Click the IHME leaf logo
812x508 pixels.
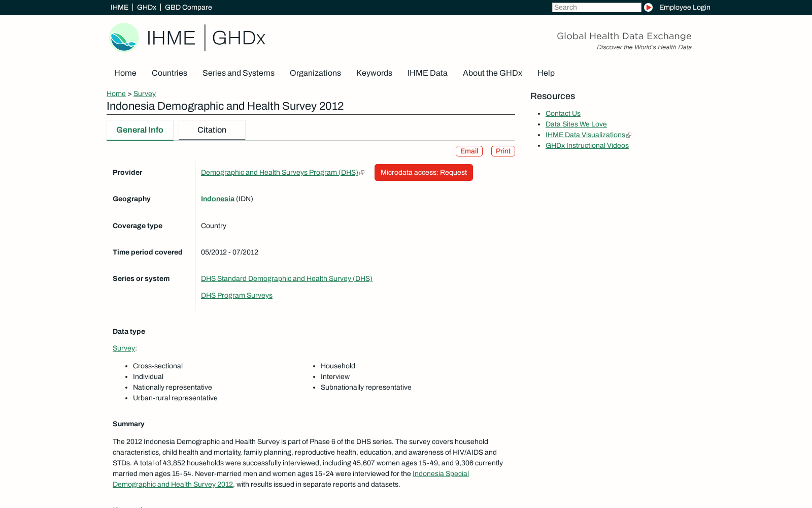point(124,38)
